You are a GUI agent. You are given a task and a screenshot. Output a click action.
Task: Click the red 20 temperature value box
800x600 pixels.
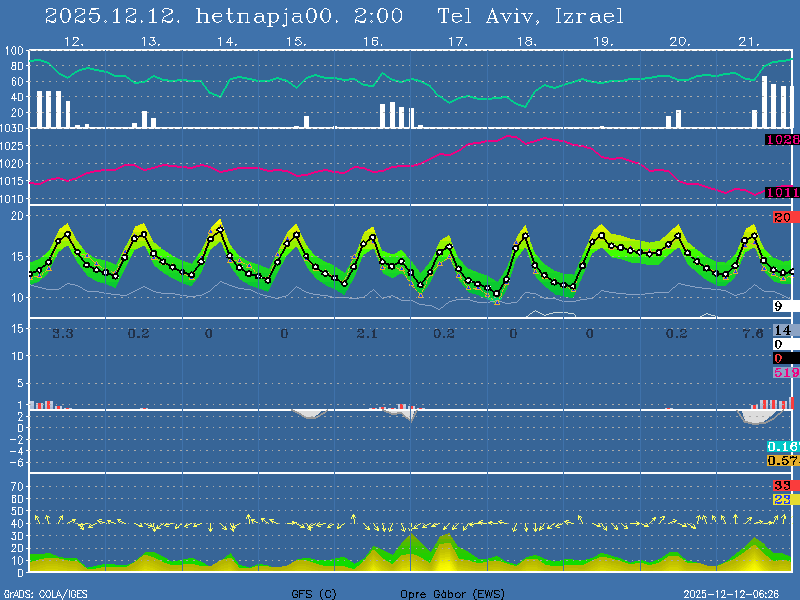783,217
